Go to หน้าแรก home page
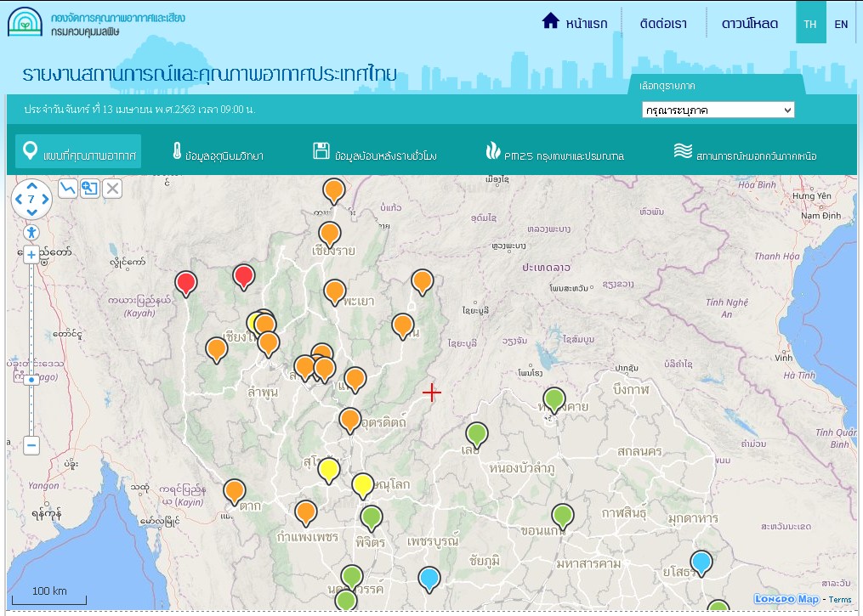Viewport: 863px width, 616px height. [x=575, y=24]
